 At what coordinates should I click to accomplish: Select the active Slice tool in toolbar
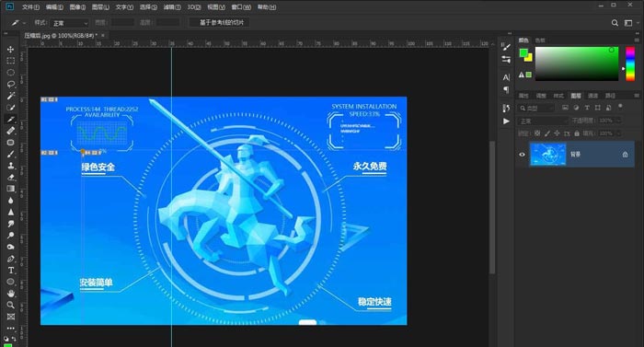point(11,120)
